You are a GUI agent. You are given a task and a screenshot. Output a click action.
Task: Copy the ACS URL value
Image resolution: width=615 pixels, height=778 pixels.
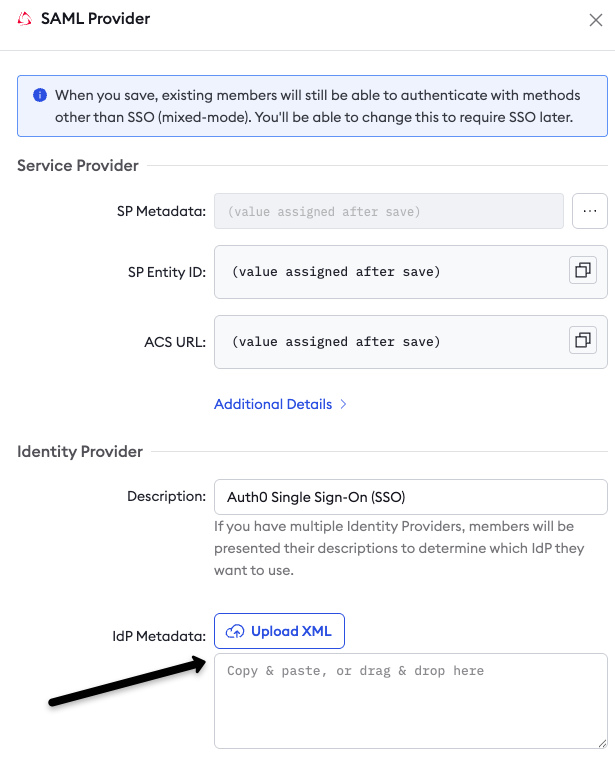583,340
